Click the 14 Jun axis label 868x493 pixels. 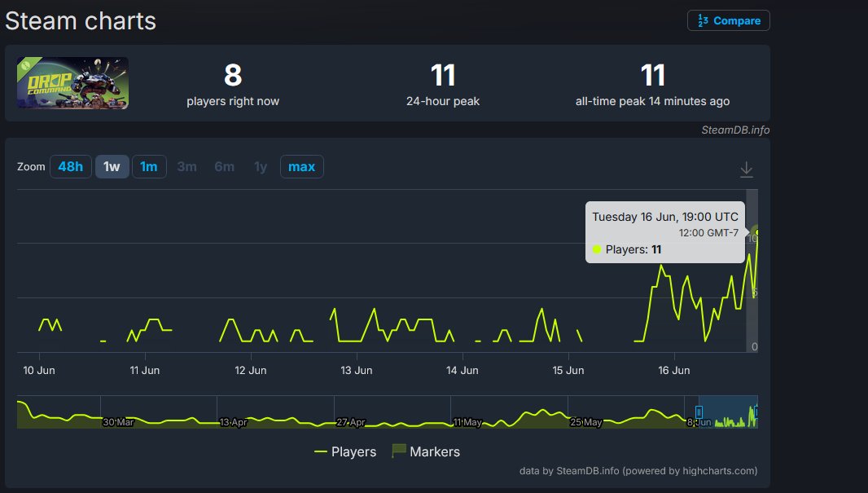(462, 370)
